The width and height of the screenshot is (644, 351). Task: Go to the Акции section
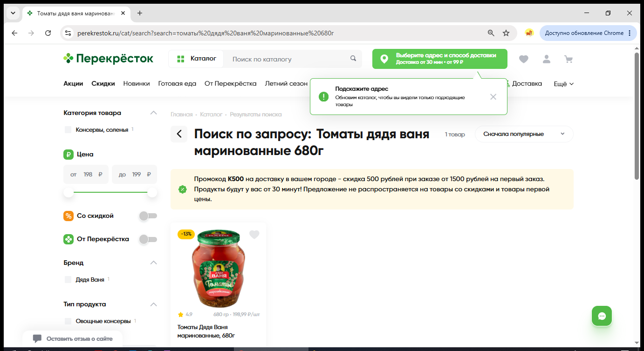click(73, 84)
